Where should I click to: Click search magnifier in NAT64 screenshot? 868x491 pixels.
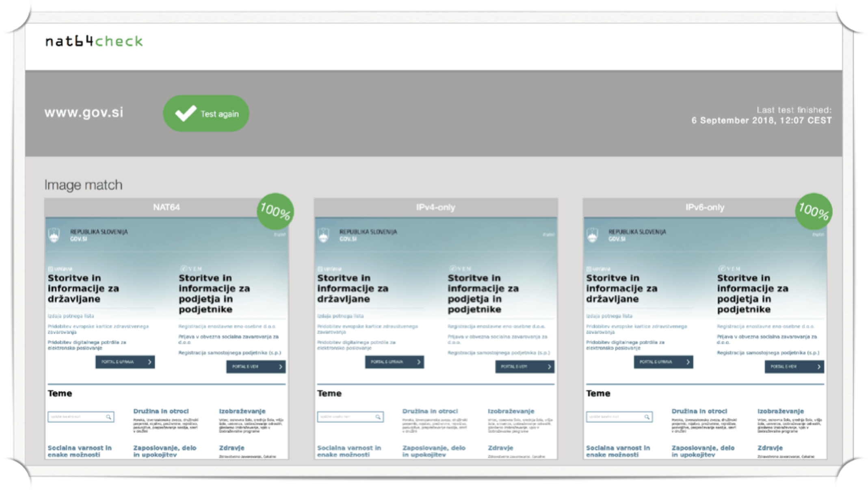tap(108, 417)
